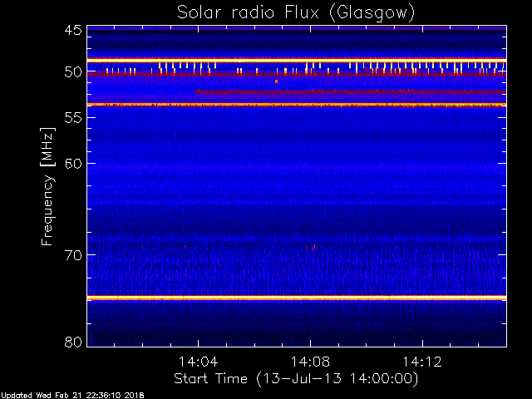Viewport: 532px width, 399px height.
Task: Click the 55 frequency tick label
Action: coord(73,118)
